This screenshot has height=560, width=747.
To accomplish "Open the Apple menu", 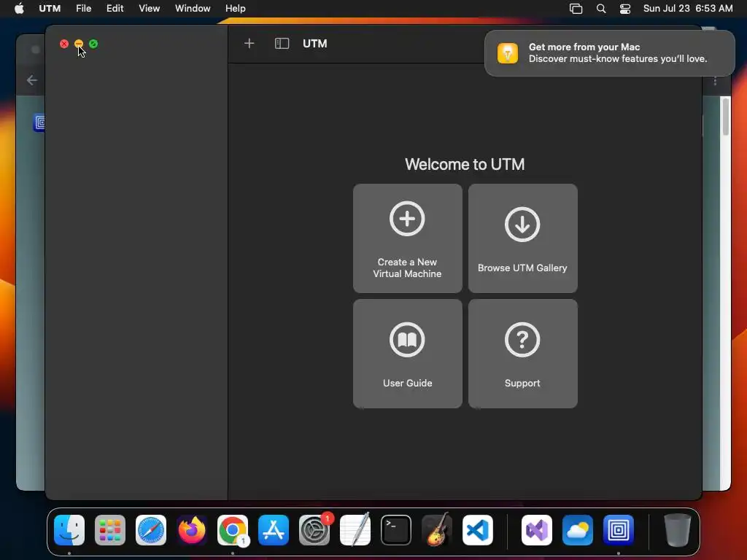I will 19,9.
